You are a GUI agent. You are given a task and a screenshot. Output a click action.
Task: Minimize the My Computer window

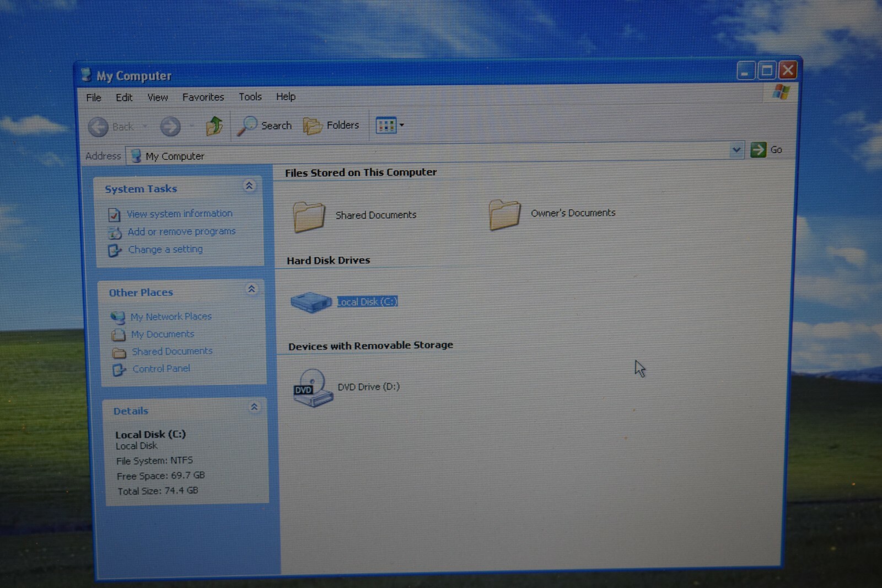coord(745,71)
